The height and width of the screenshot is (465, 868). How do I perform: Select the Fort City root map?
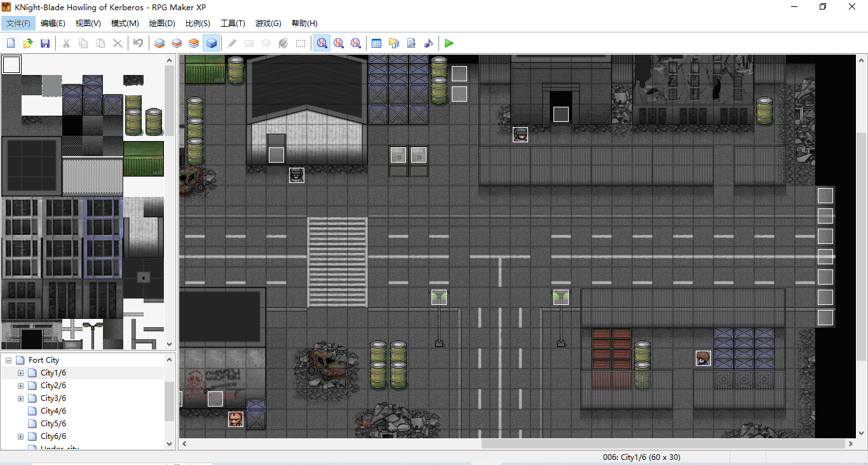tap(43, 360)
